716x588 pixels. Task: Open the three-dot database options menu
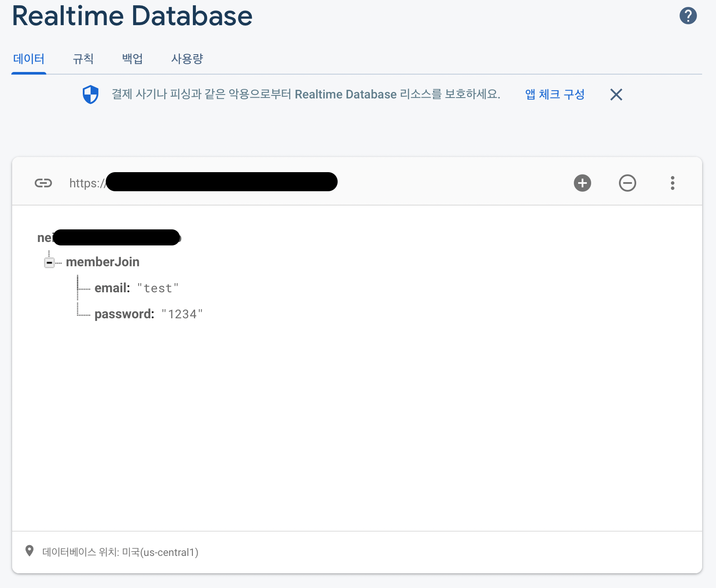(x=672, y=183)
